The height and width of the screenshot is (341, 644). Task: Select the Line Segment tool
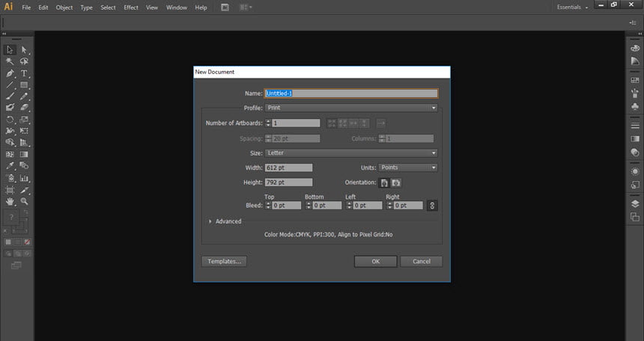[x=10, y=85]
